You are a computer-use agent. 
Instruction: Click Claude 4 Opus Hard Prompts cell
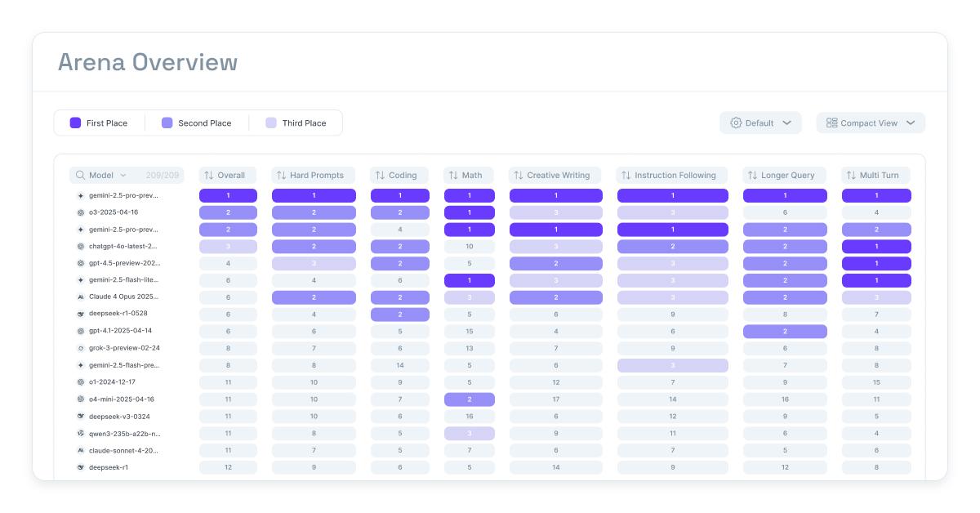[314, 297]
